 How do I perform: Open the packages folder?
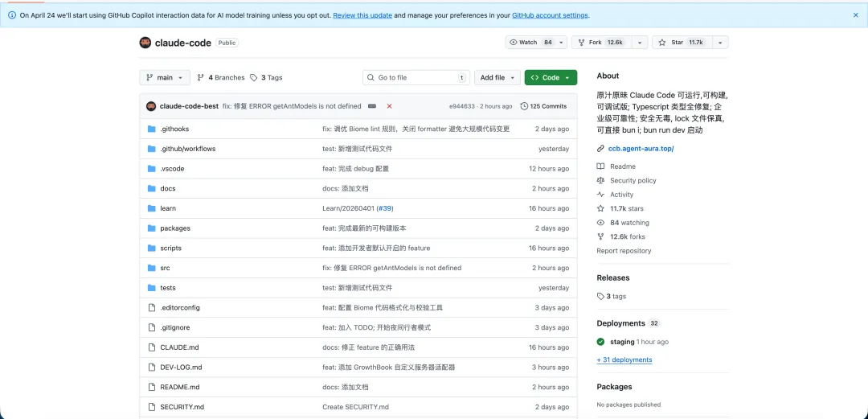coord(175,228)
